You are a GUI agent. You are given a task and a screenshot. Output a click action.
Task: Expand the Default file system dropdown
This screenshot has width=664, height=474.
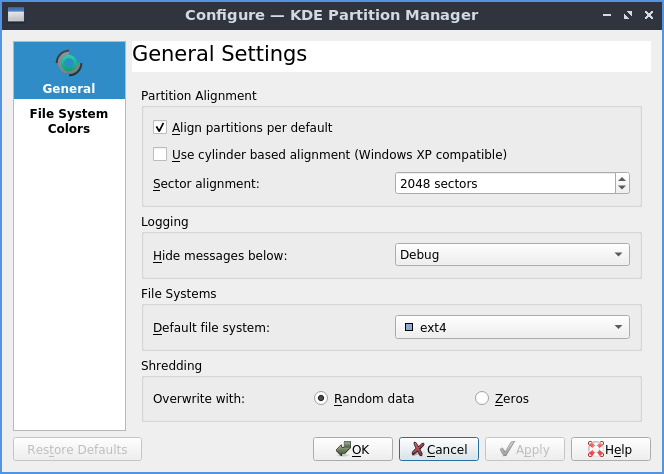click(x=512, y=327)
